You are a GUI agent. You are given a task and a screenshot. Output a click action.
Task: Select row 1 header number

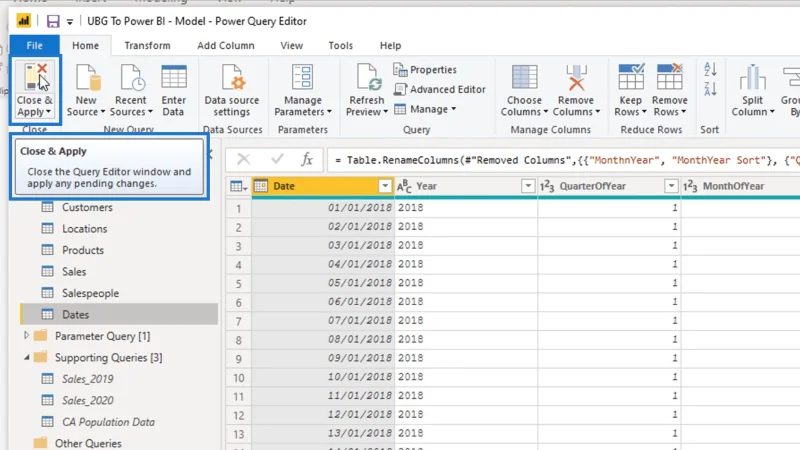pos(239,208)
